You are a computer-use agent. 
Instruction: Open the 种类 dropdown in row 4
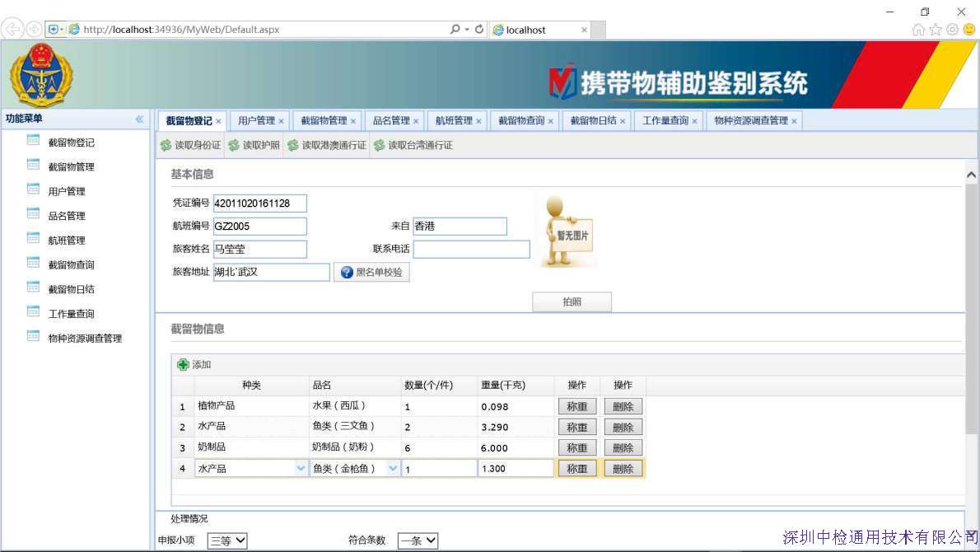[x=301, y=468]
